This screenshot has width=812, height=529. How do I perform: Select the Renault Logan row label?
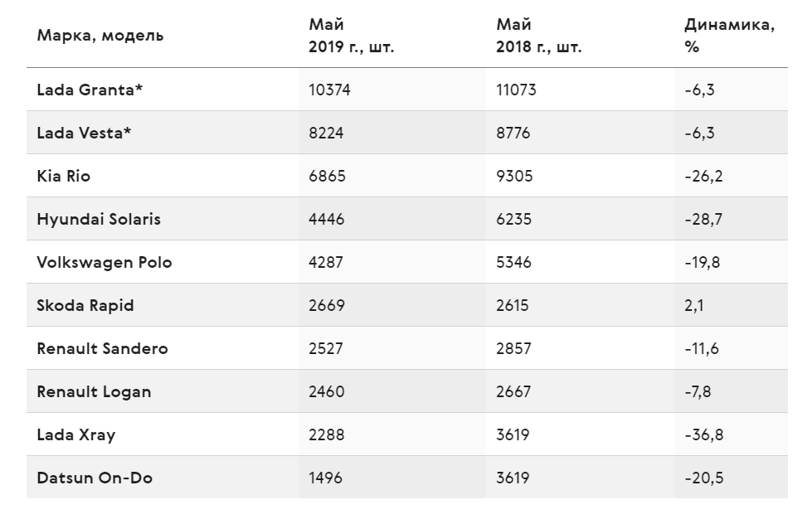pos(95,392)
